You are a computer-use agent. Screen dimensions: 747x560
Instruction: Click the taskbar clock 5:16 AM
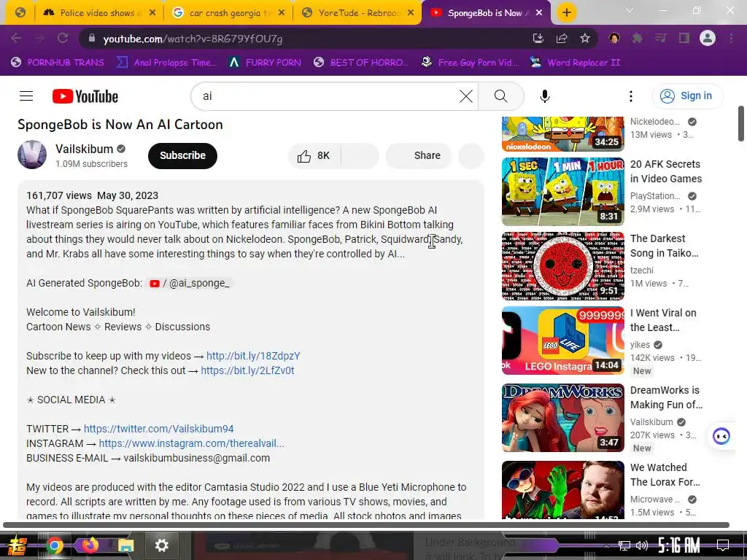[x=678, y=545]
